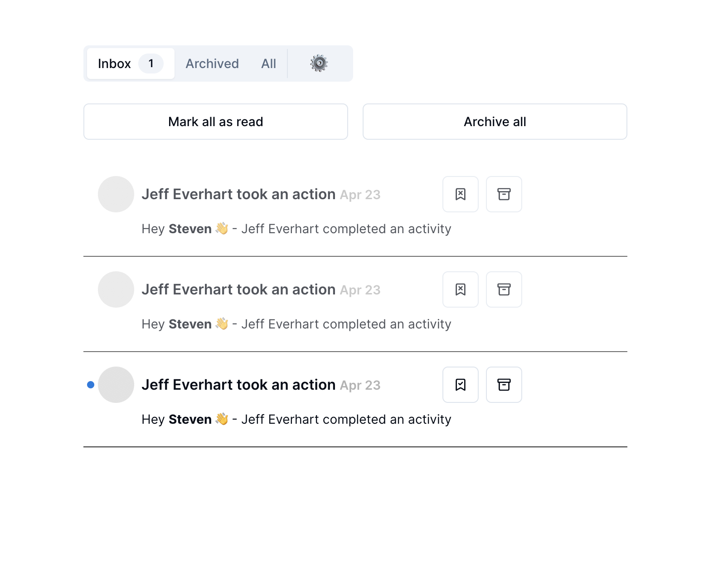
Task: Archive the unread notification with the blue dot
Action: tap(504, 385)
